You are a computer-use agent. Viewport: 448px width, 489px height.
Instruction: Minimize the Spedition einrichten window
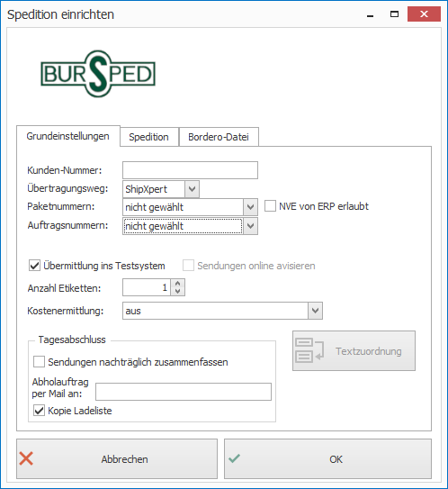click(370, 14)
